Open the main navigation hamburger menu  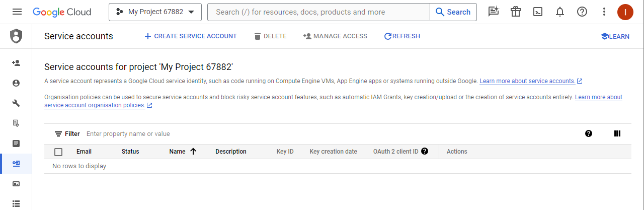coord(17,12)
